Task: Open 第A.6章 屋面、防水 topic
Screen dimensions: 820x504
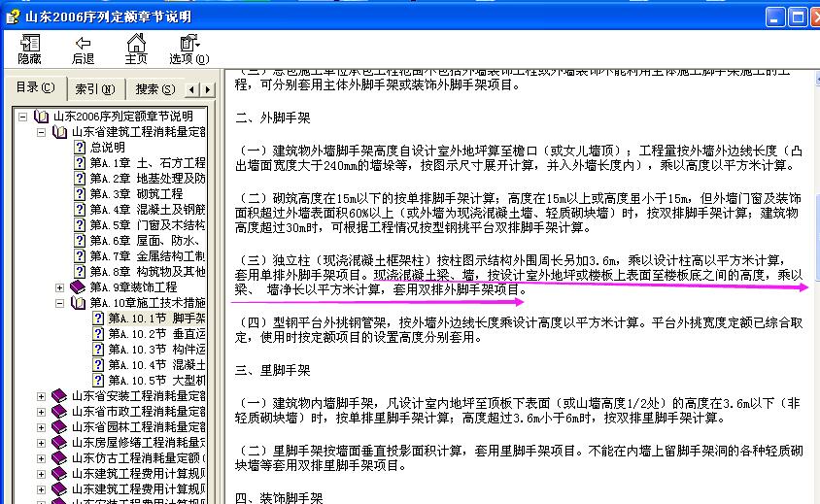Action: pyautogui.click(x=148, y=241)
